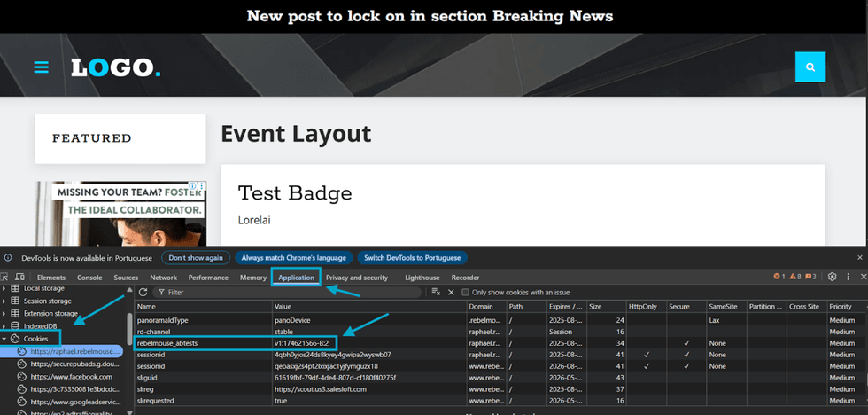Sort cookies by HttpOnly column header
The image size is (868, 415).
tap(646, 307)
